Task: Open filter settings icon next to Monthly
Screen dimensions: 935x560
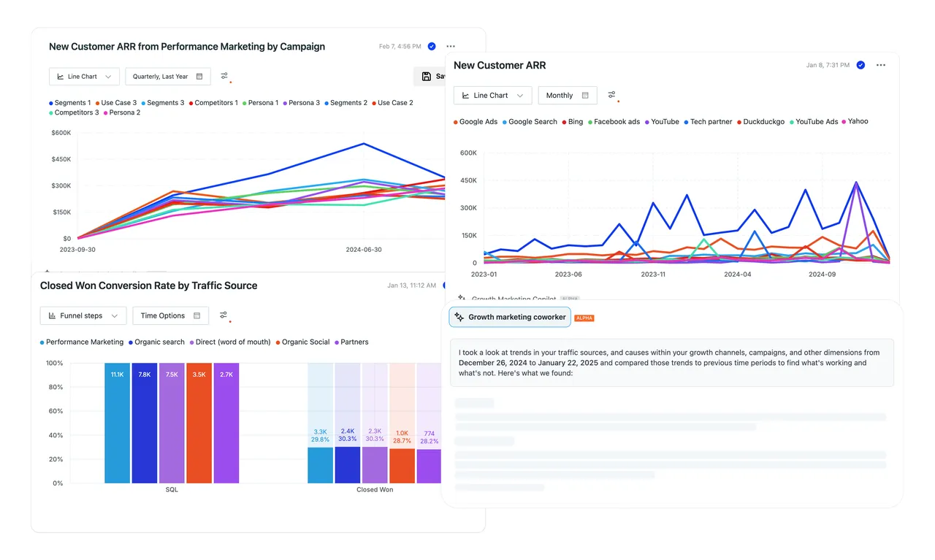Action: 612,95
